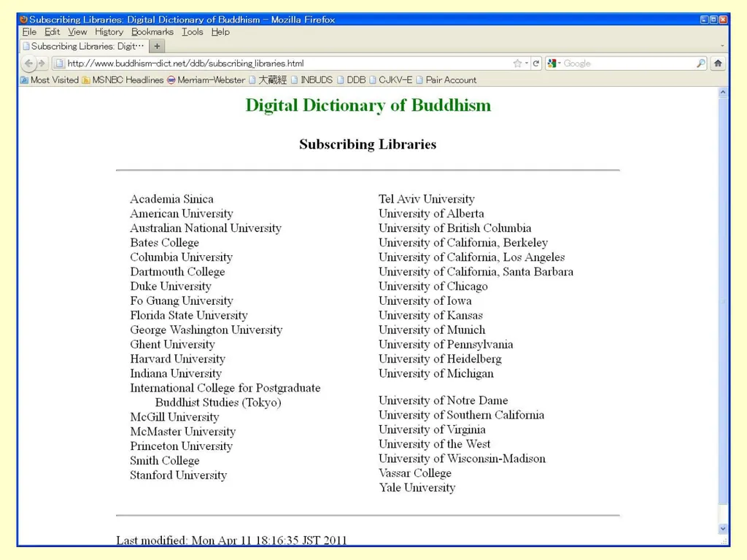Open the INBUDS bookmark
This screenshot has width=747, height=560.
click(311, 80)
